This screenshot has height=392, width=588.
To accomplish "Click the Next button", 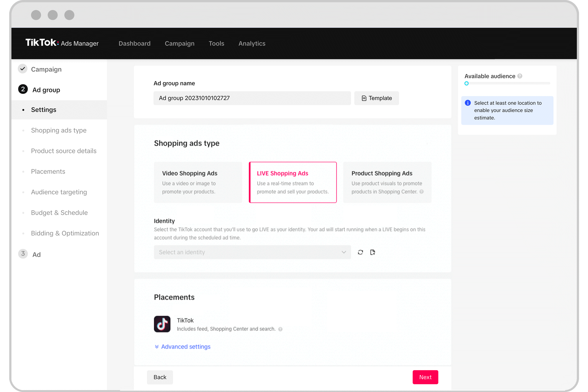I will [425, 377].
